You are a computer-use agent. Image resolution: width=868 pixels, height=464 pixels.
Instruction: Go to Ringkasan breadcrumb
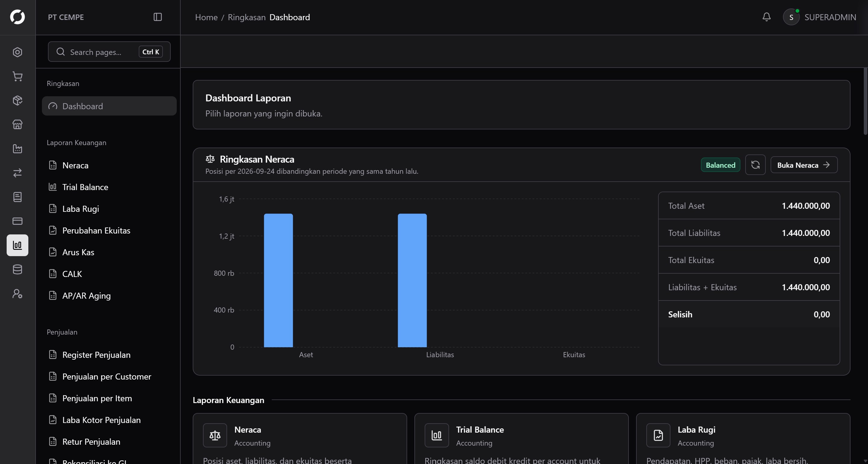[x=247, y=17]
